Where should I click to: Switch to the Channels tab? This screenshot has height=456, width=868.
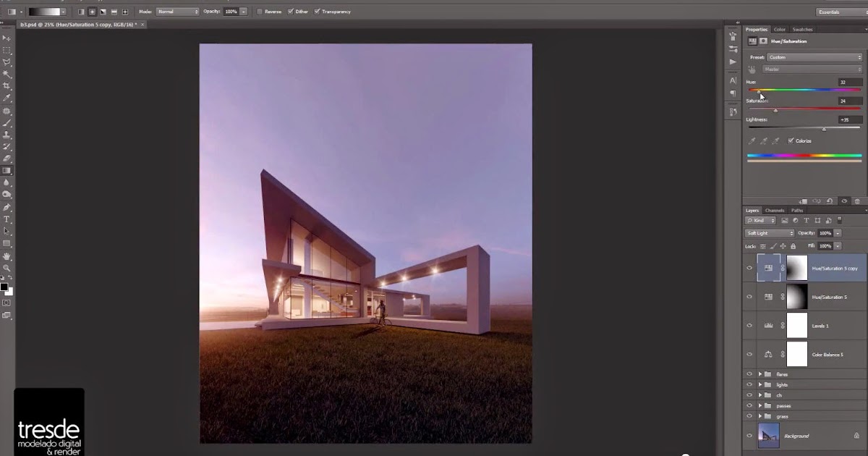[775, 210]
